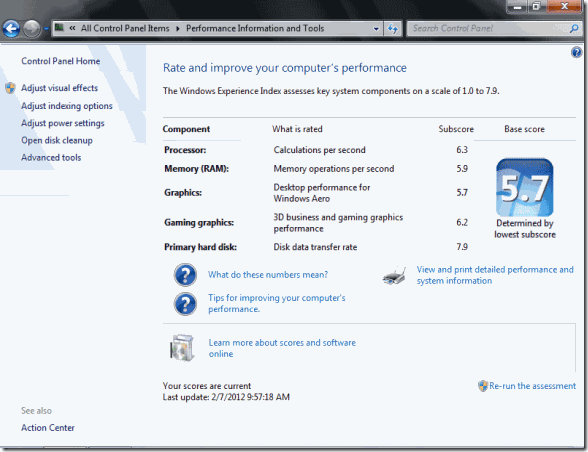The height and width of the screenshot is (452, 588).
Task: Open Advanced tools
Action: 51,158
